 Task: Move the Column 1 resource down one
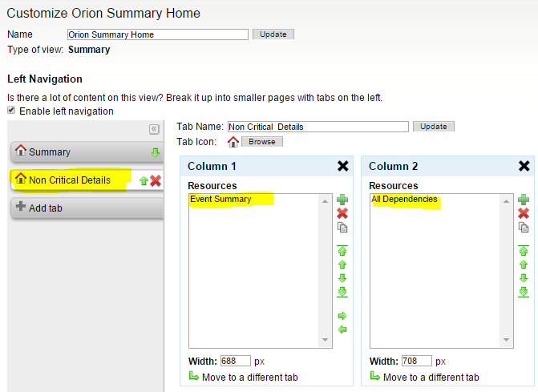pyautogui.click(x=342, y=278)
